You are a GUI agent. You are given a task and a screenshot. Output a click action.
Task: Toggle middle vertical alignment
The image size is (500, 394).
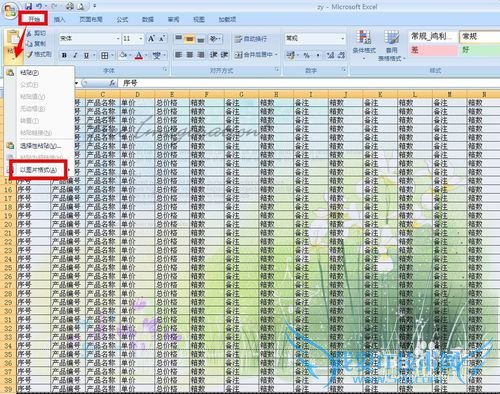click(190, 39)
